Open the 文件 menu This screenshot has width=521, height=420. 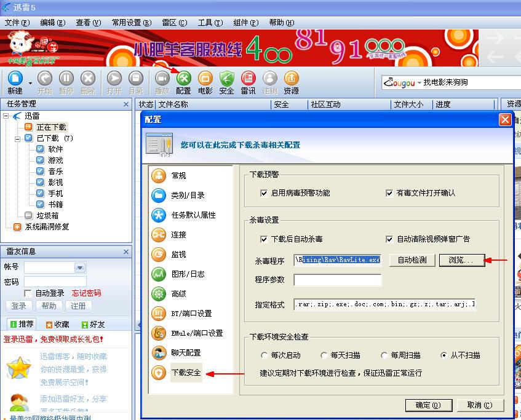pyautogui.click(x=17, y=23)
